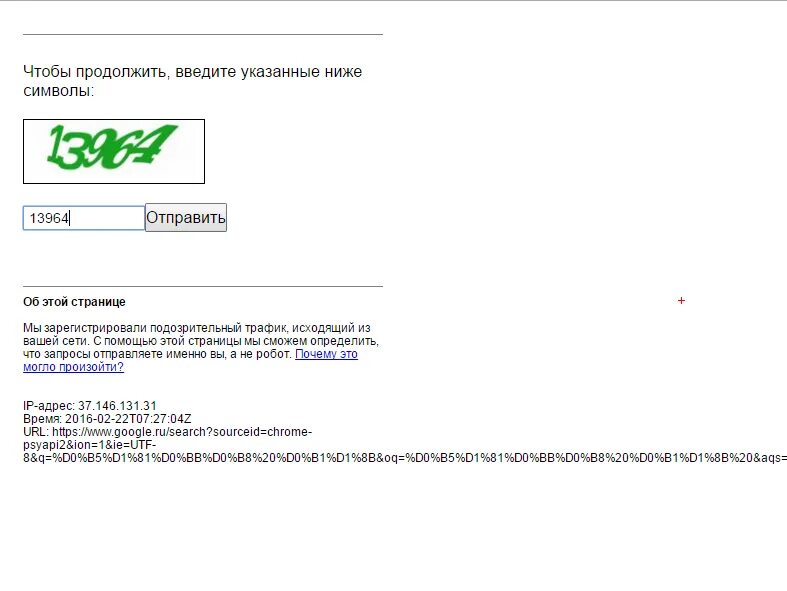Click the "могло произойти?" part of the link
The height and width of the screenshot is (591, 787).
[x=73, y=367]
